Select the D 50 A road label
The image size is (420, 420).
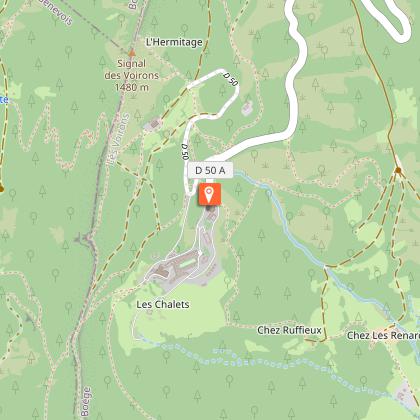click(x=210, y=170)
